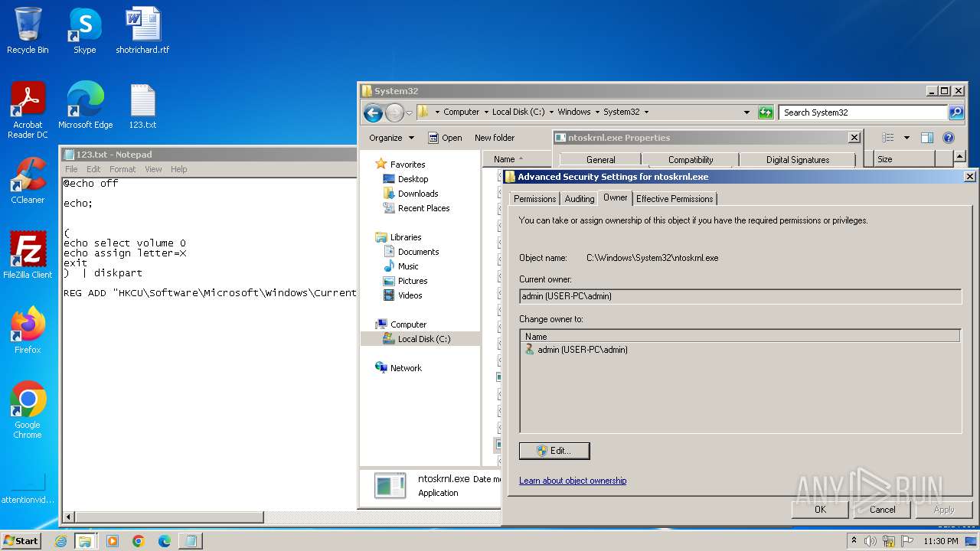Launch Google Chrome desktop shortcut

click(28, 410)
